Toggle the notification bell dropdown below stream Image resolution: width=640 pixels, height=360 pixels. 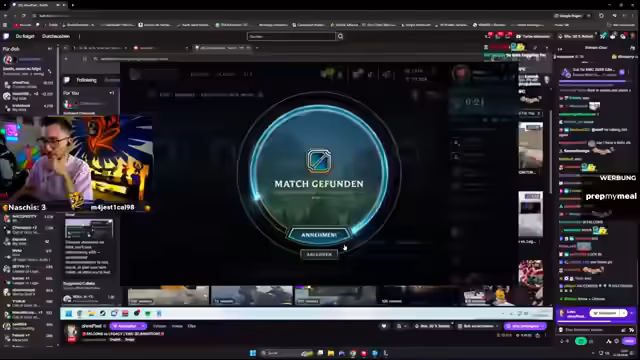point(401,326)
